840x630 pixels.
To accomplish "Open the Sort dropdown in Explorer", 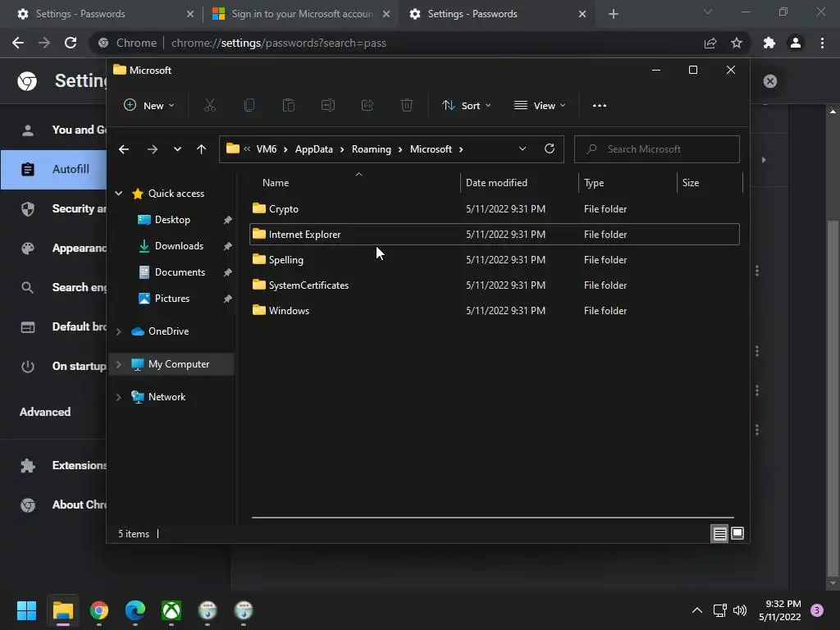I will 466,106.
